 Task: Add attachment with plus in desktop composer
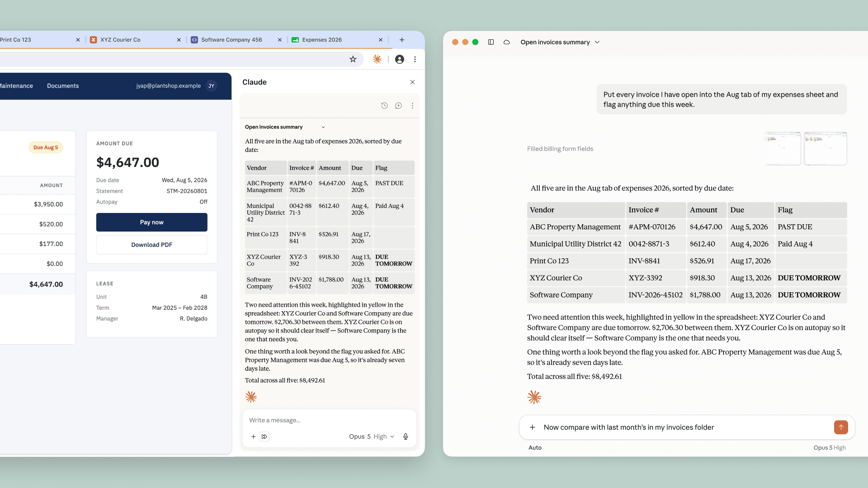point(533,427)
